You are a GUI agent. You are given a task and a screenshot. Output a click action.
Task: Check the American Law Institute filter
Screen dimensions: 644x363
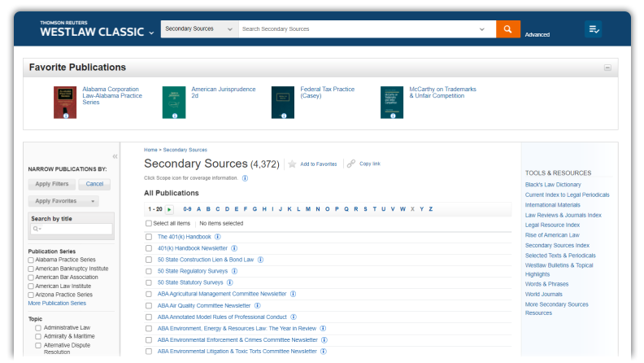coord(31,286)
